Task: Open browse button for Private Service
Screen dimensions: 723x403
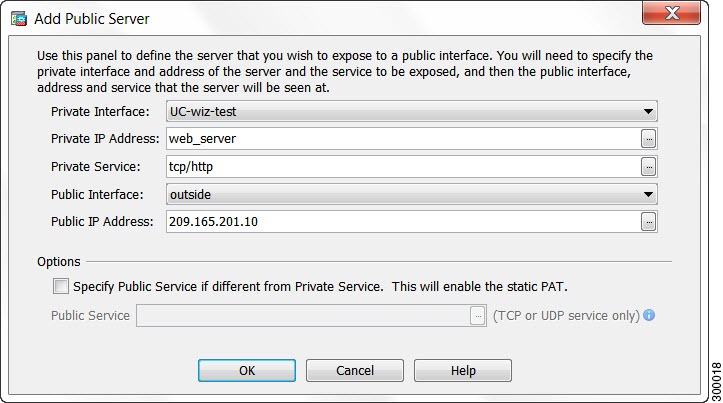Action: click(648, 166)
